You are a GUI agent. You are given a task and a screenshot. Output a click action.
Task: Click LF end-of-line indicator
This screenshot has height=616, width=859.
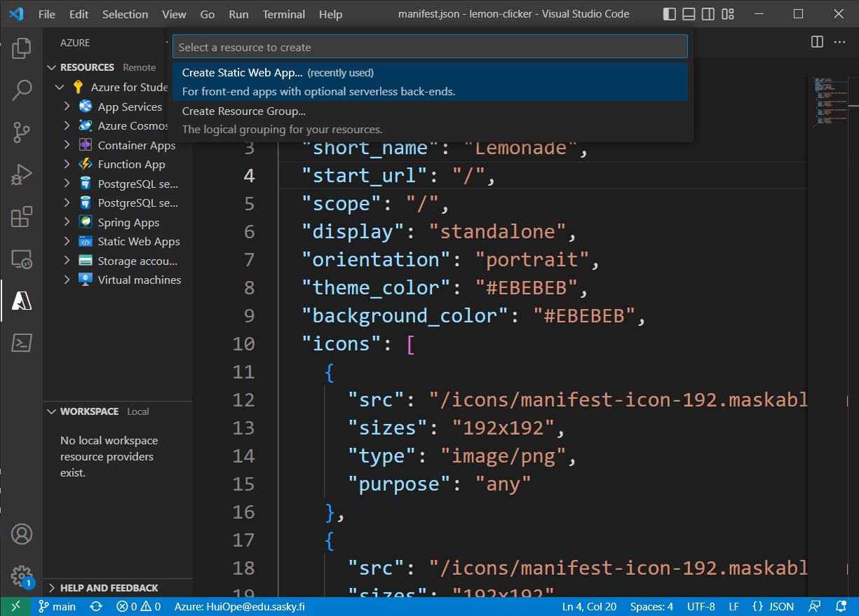click(733, 607)
